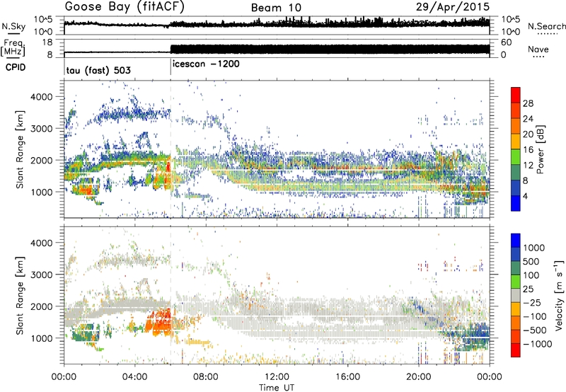The height and width of the screenshot is (392, 566).
Task: Click the 'N.Sky' legend label
Action: (x=13, y=26)
